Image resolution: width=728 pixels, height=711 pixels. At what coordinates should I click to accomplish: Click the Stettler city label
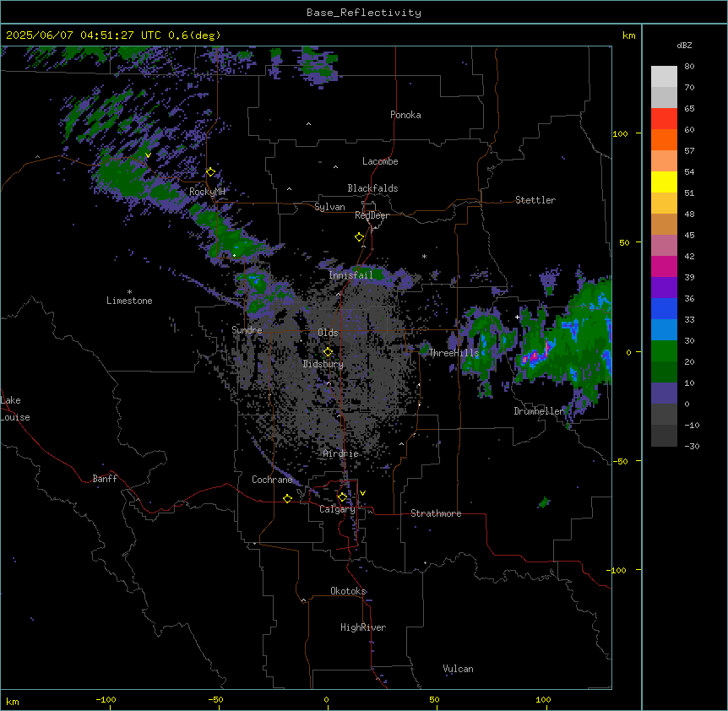pos(535,200)
